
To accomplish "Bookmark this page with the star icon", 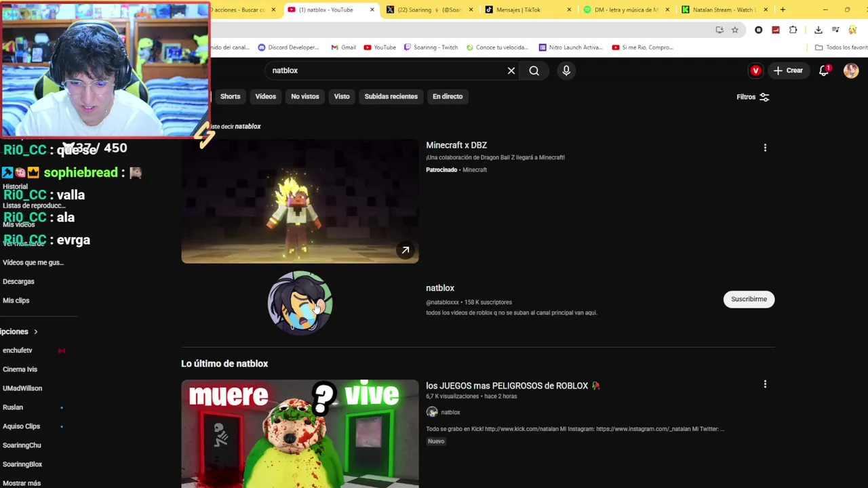I will 734,30.
